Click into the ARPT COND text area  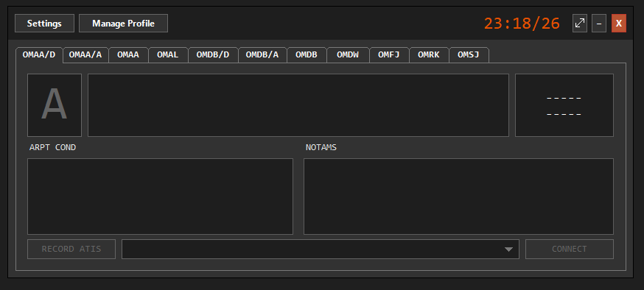[x=160, y=197]
